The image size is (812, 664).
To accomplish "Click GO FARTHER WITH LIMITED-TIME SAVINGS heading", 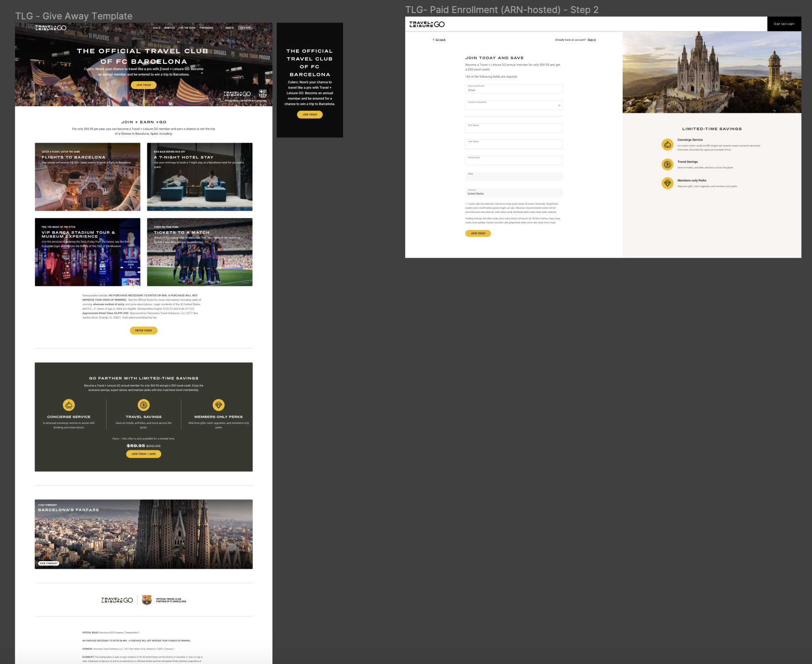I will coord(144,378).
